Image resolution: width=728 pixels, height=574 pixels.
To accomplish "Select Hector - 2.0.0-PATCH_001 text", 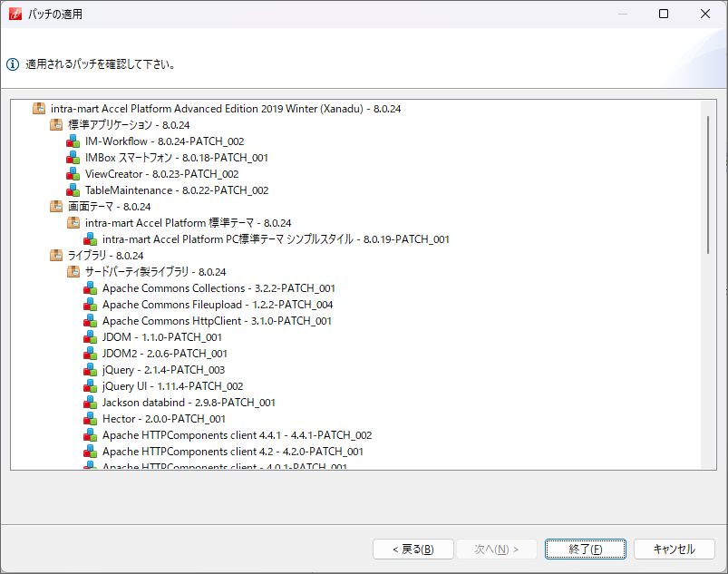I will click(164, 419).
